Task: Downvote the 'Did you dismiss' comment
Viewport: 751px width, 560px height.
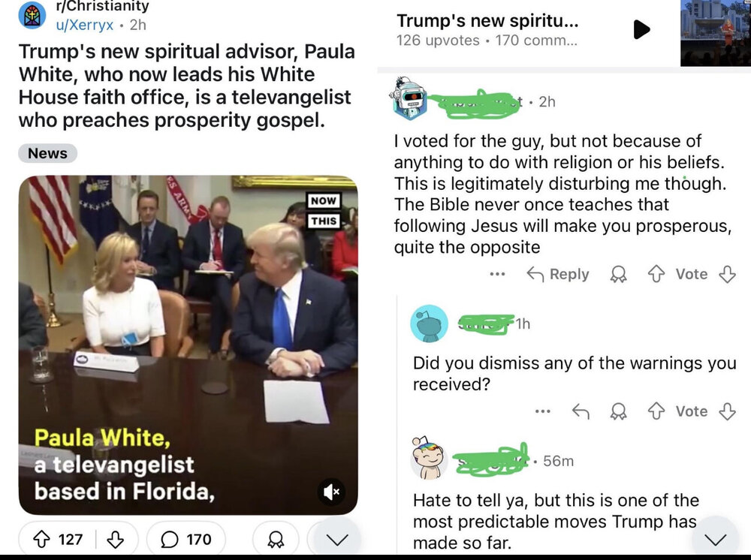Action: tap(727, 411)
